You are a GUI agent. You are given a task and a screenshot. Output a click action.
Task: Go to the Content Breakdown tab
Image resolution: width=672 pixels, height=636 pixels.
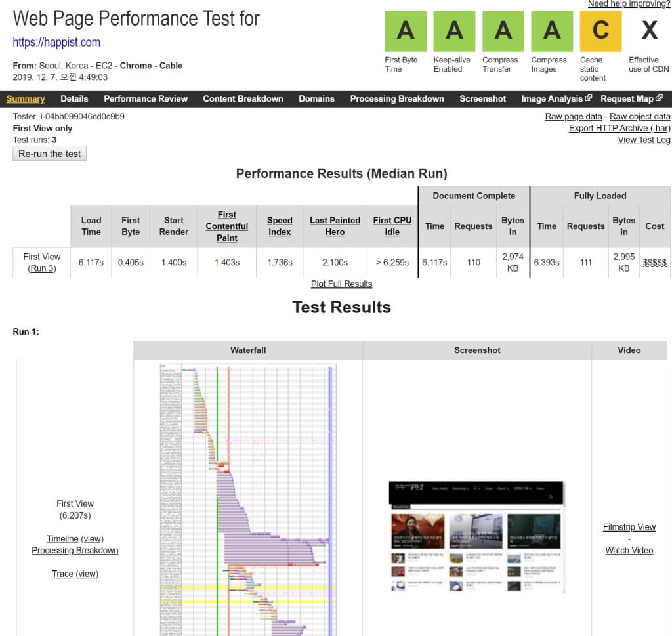pyautogui.click(x=243, y=99)
